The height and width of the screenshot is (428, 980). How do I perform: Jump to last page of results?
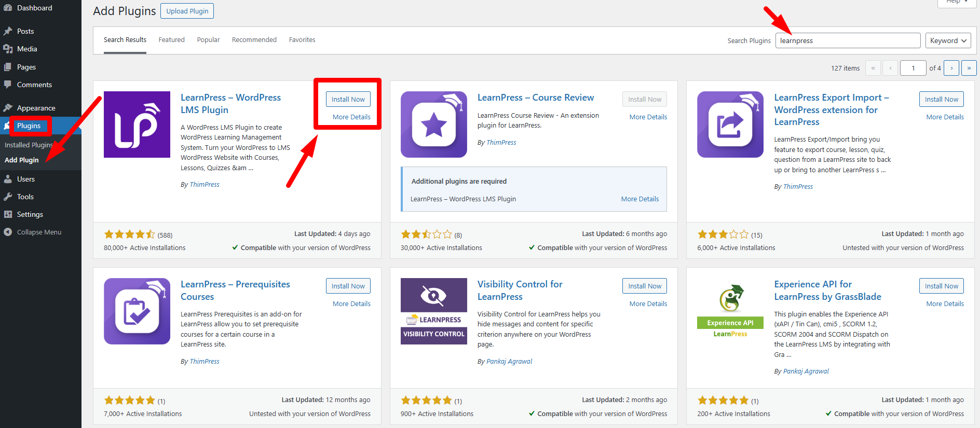coord(969,68)
